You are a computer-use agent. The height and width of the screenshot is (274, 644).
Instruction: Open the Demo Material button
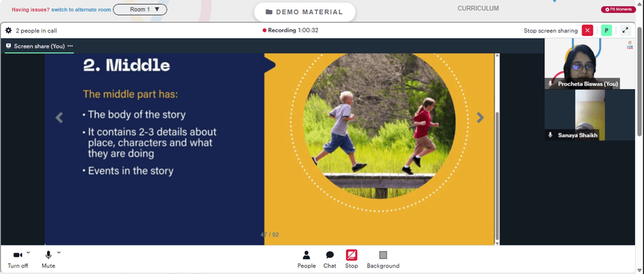coord(305,12)
